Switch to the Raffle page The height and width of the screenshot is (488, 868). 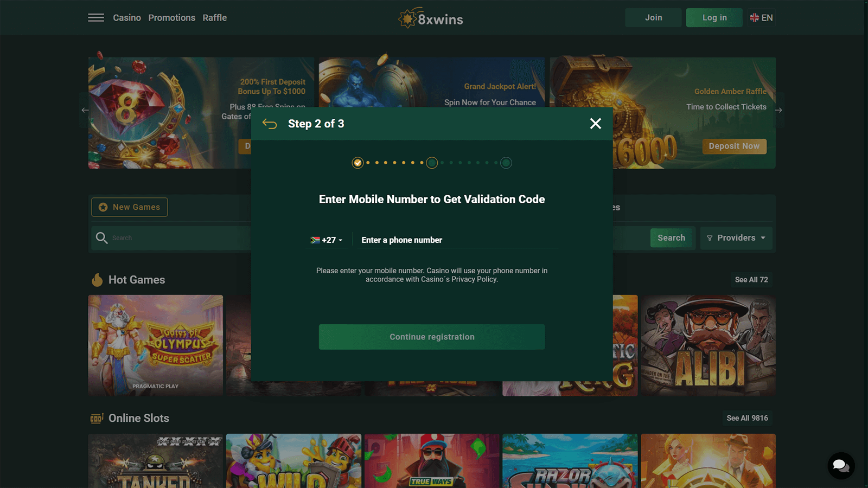tap(215, 17)
